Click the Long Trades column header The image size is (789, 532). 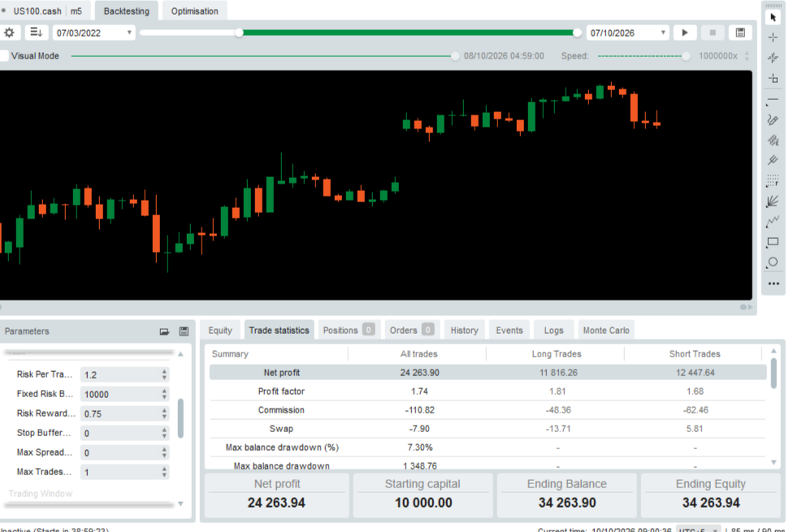click(557, 354)
